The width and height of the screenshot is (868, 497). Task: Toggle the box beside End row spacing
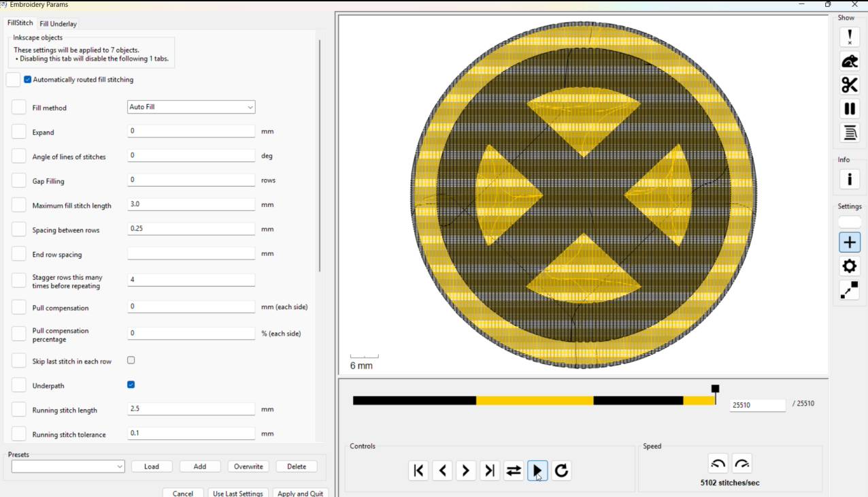(19, 254)
